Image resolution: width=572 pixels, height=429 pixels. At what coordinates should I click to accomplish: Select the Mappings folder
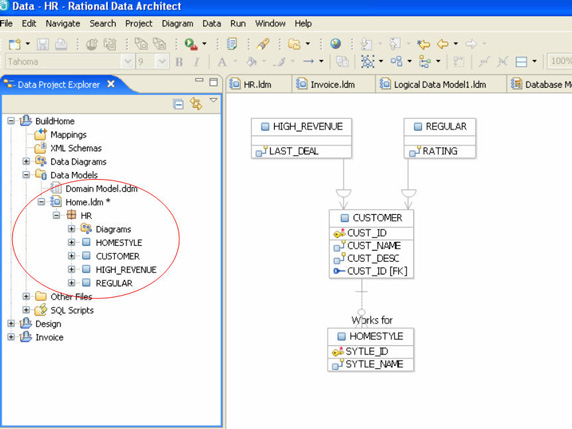point(68,135)
